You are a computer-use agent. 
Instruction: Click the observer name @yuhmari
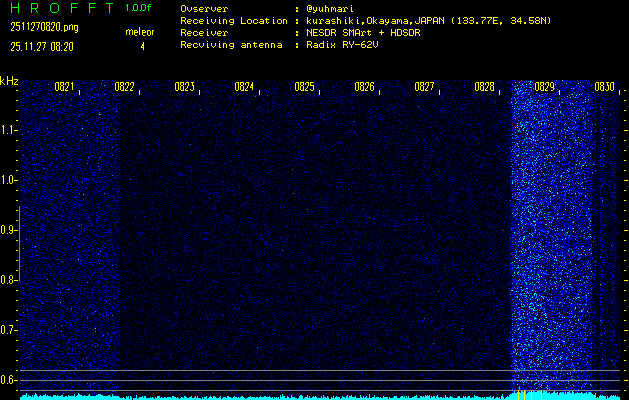coord(329,9)
